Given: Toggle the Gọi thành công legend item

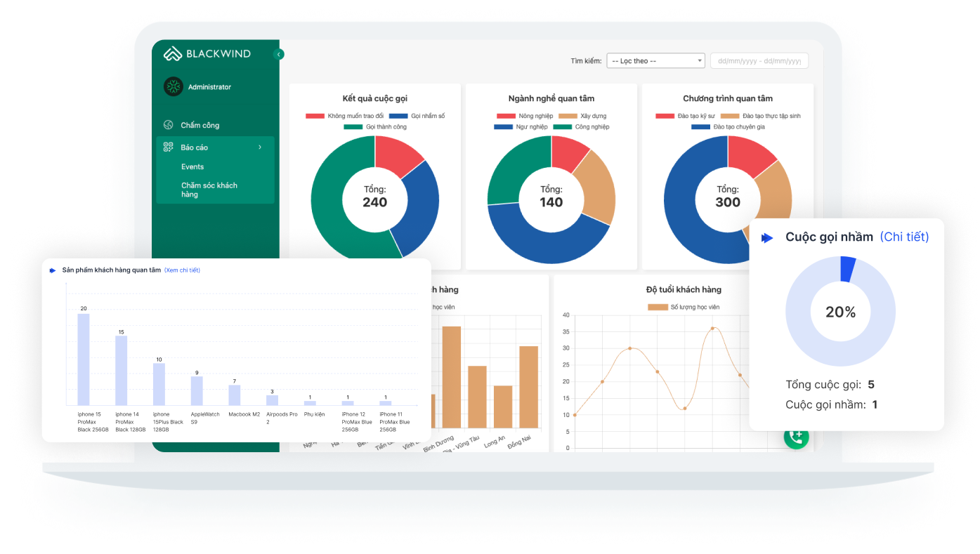Looking at the screenshot, I should click(375, 127).
